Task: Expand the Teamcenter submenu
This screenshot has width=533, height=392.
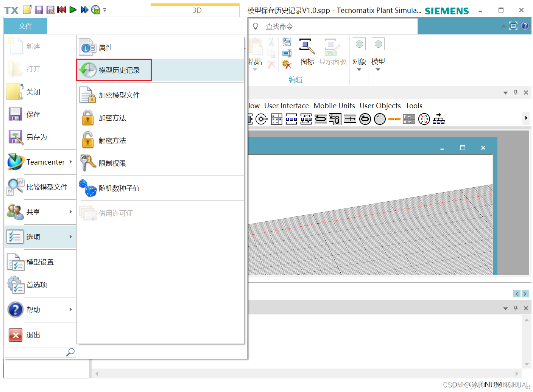Action: coord(40,162)
